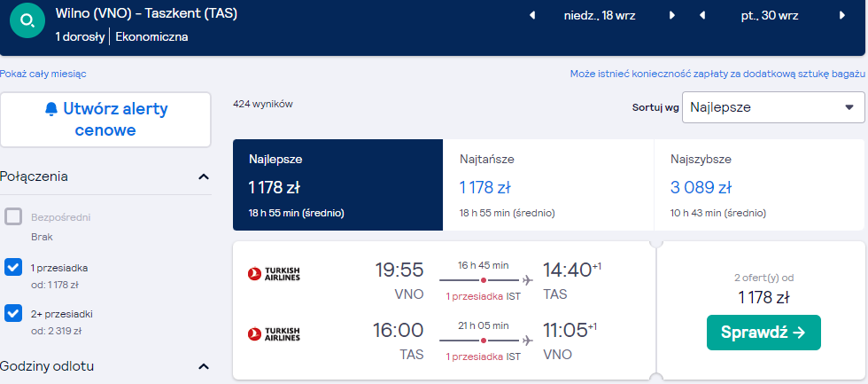Click the 3 089 zł fastest price
The image size is (868, 384).
(701, 187)
